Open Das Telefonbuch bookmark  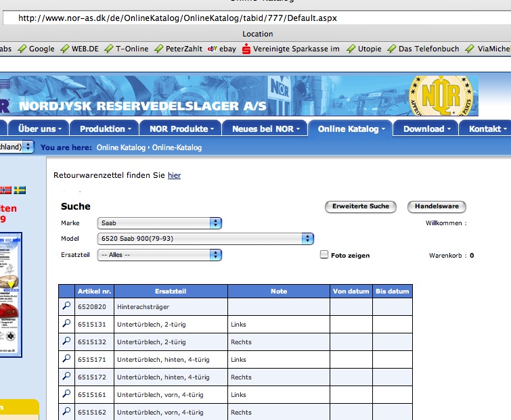(423, 49)
